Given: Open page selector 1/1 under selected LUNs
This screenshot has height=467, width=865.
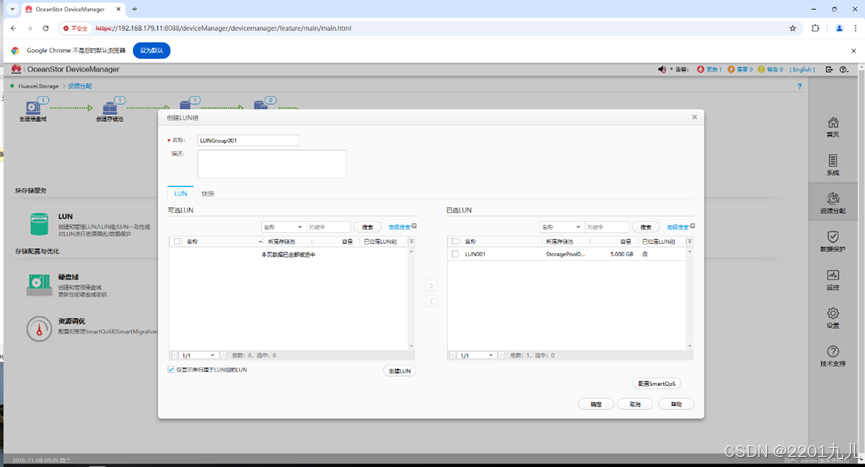Looking at the screenshot, I should point(477,356).
